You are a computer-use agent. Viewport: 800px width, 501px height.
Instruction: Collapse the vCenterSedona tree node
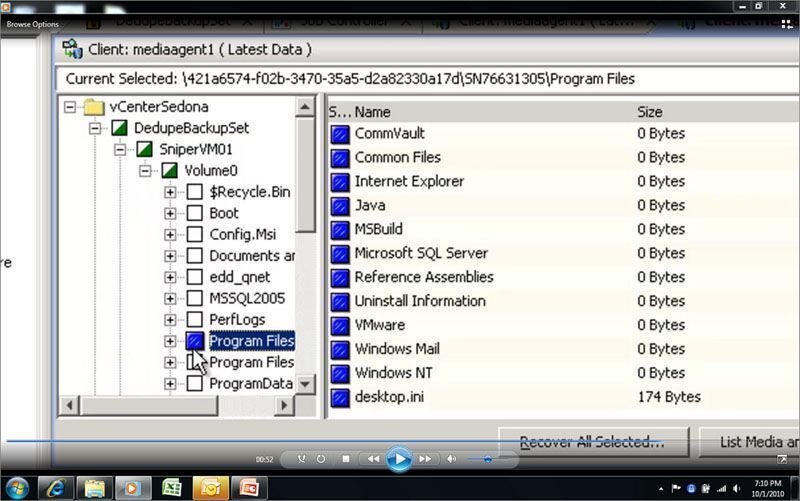[x=70, y=107]
